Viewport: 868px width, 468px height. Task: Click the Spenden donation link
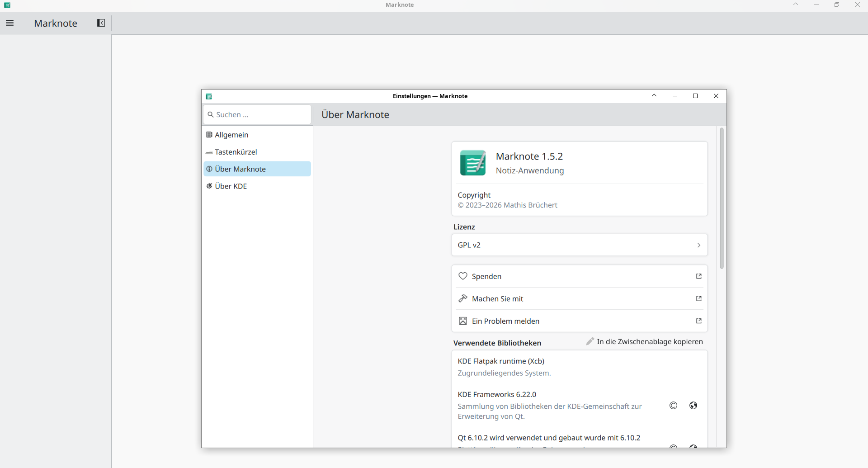tap(487, 276)
